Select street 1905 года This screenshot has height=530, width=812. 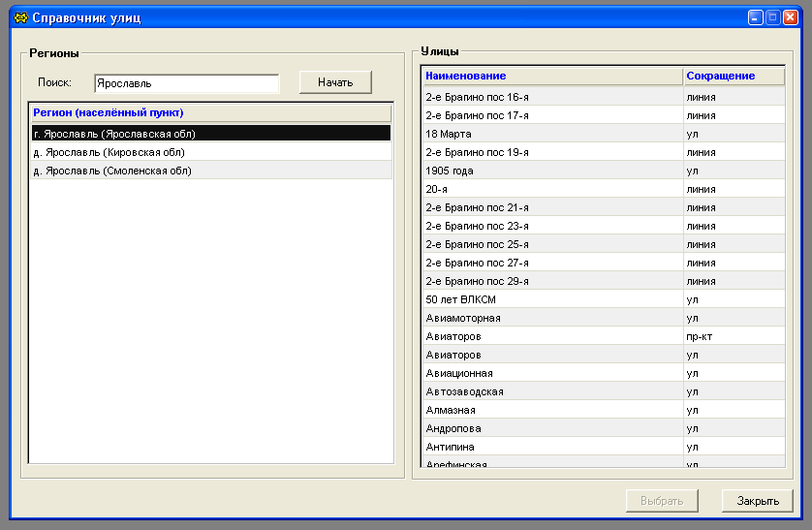point(552,171)
